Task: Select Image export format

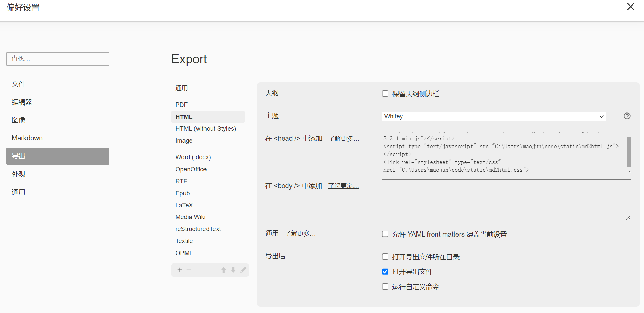Action: tap(208, 141)
